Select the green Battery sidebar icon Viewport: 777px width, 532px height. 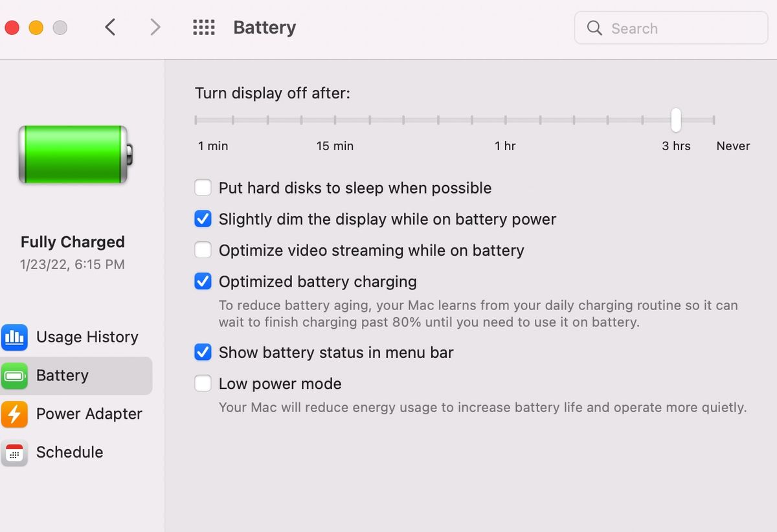(x=14, y=375)
